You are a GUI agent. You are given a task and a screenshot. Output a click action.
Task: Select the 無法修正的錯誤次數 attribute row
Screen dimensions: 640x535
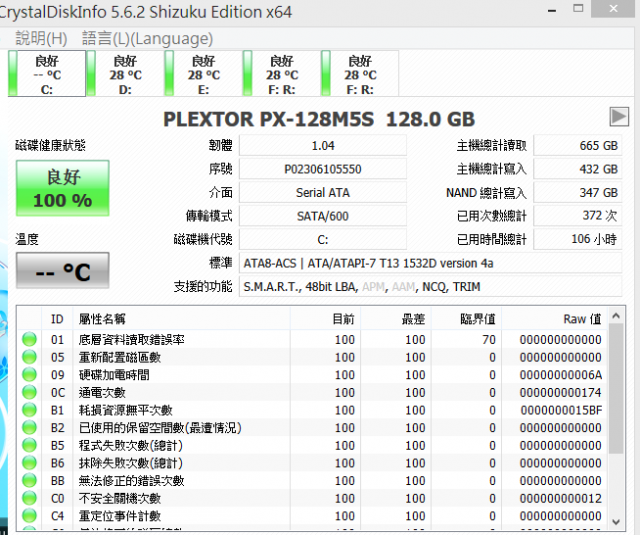[313, 480]
